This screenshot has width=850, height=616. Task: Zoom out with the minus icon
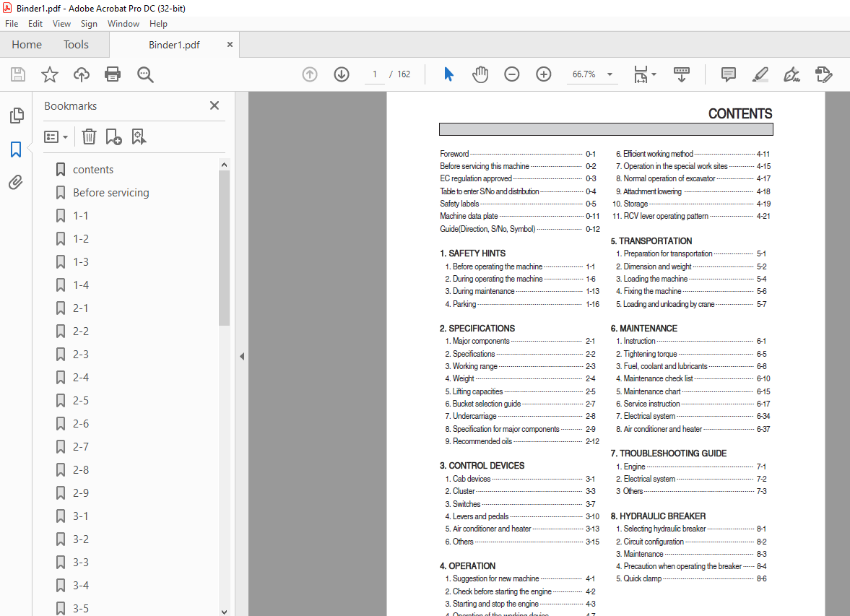512,74
